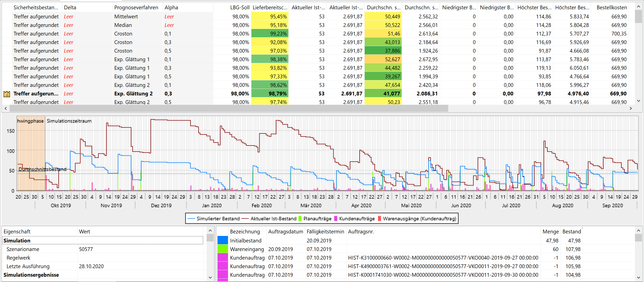Image resolution: width=644 pixels, height=282 pixels.
Task: Click the results table scroll-down arrow
Action: coord(638,101)
